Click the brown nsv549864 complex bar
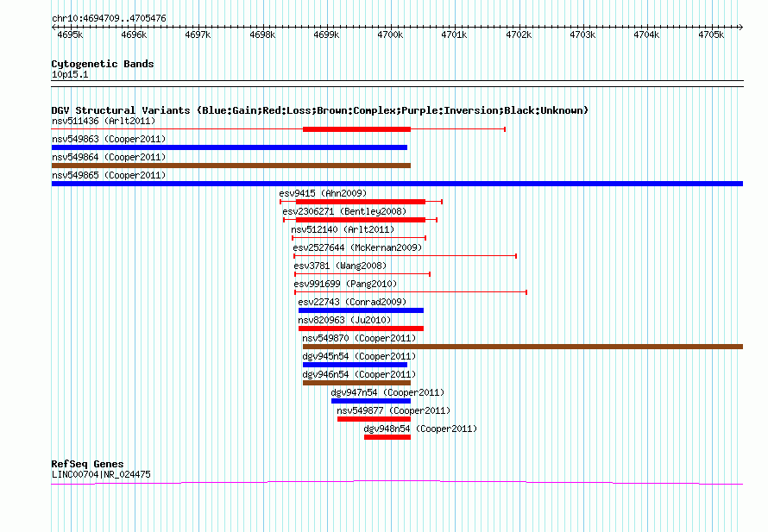This screenshot has width=768, height=532. [x=230, y=166]
